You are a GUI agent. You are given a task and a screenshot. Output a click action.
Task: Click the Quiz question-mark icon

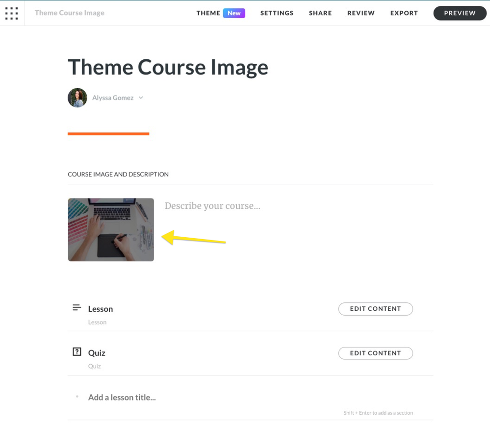coord(77,352)
